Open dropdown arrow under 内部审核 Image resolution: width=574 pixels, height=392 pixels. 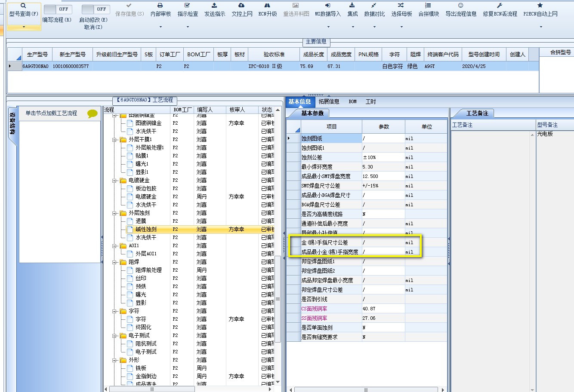pos(160,27)
